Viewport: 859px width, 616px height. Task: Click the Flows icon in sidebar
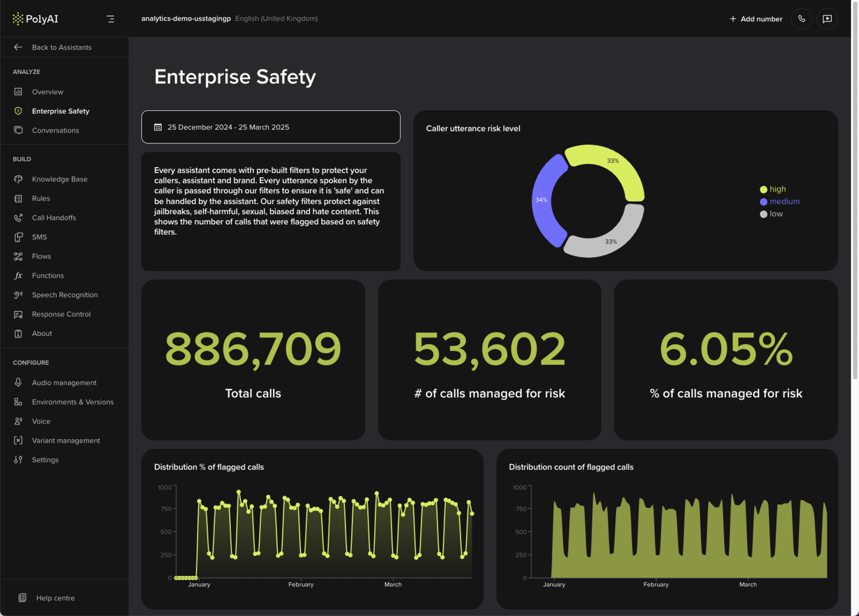[18, 256]
